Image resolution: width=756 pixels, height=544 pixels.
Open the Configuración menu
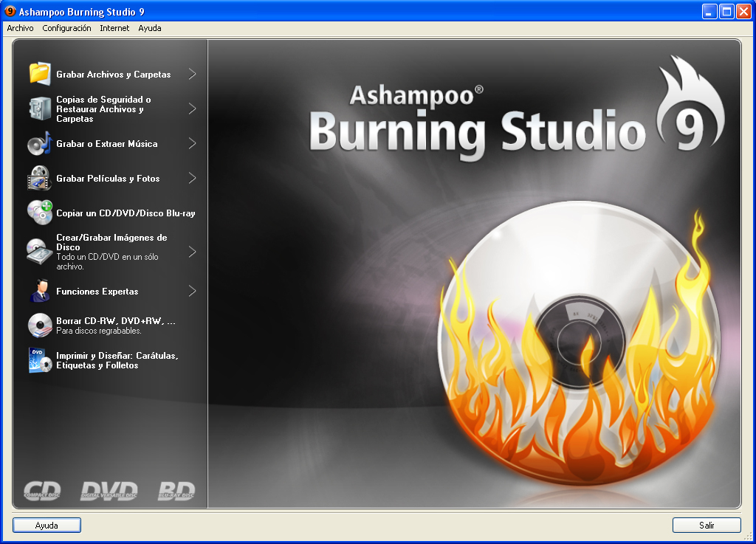pos(66,28)
